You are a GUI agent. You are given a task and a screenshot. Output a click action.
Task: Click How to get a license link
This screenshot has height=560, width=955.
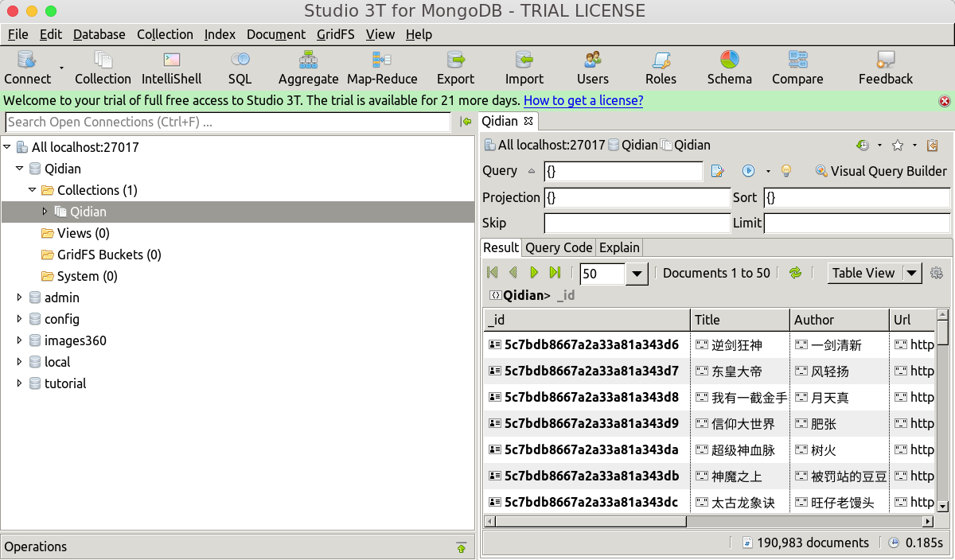tap(583, 101)
